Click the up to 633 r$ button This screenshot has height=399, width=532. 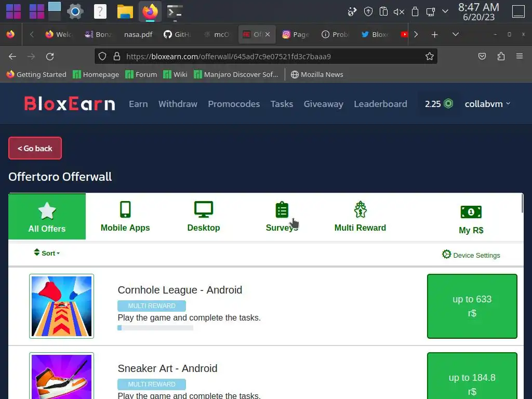point(472,306)
